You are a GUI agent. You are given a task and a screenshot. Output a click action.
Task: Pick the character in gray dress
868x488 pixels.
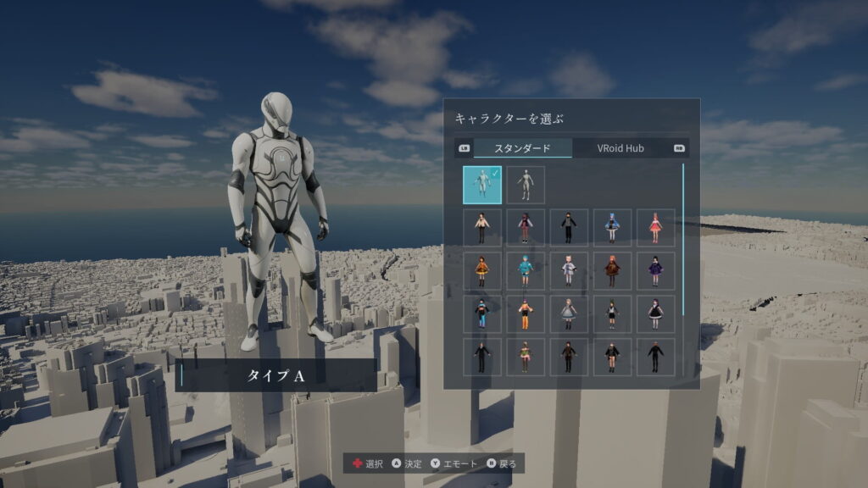(x=569, y=314)
